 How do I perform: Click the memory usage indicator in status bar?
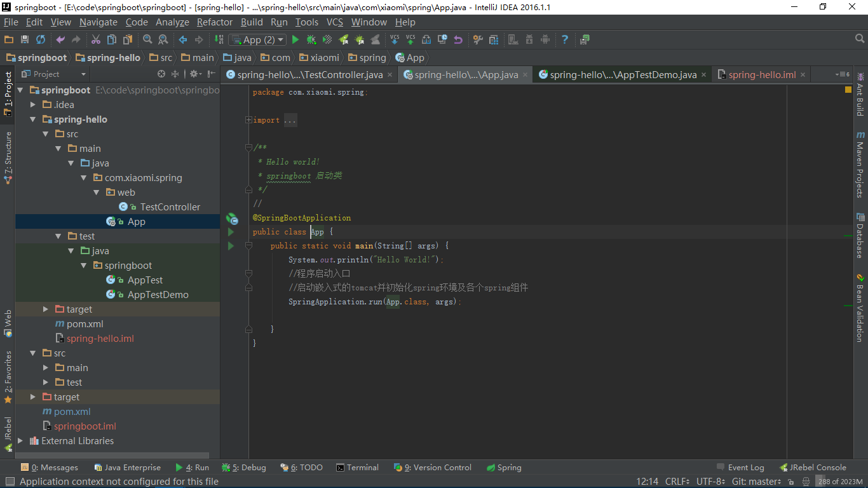click(x=840, y=482)
